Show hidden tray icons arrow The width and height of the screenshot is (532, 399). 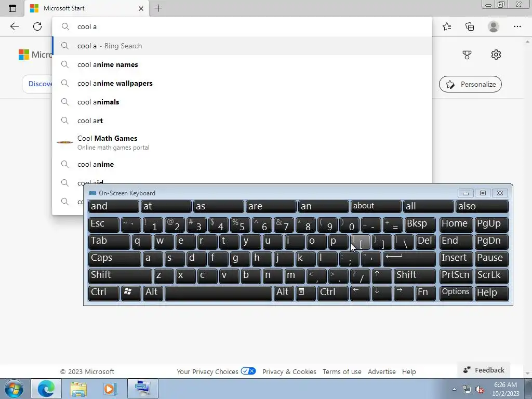(454, 389)
